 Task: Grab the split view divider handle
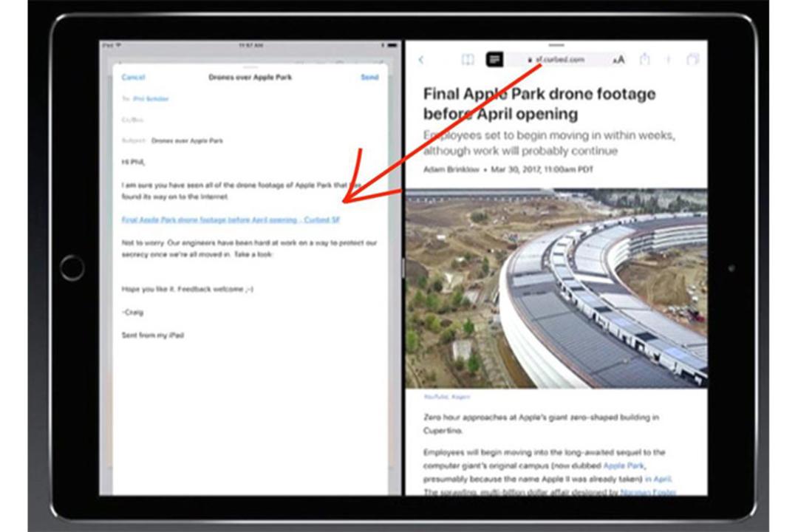click(403, 267)
